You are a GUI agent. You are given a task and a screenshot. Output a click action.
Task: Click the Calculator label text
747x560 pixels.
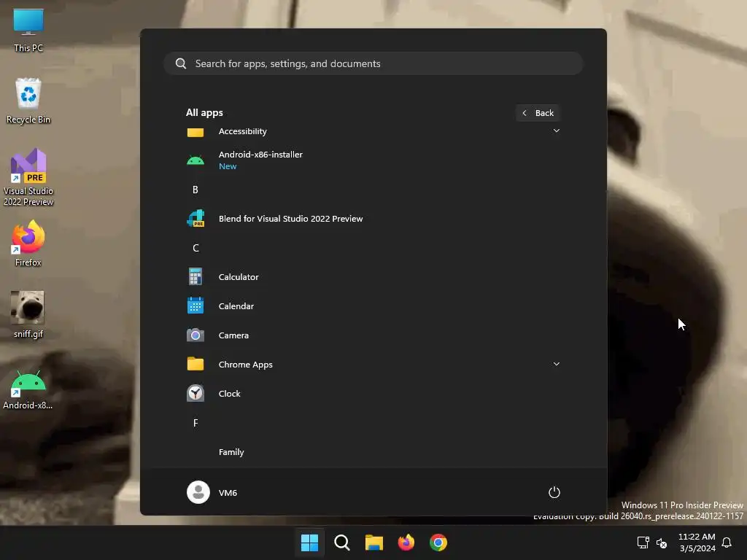(x=239, y=276)
